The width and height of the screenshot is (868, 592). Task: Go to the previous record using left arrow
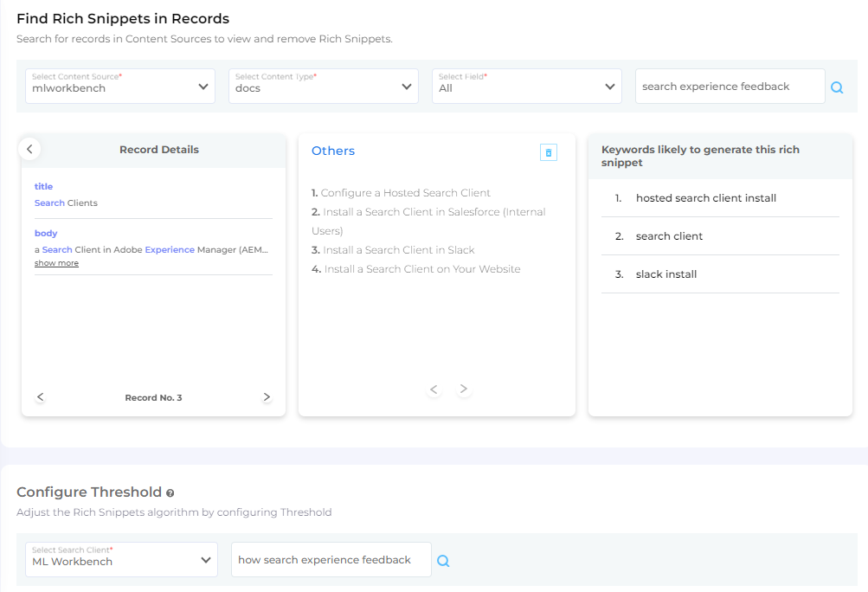coord(40,397)
